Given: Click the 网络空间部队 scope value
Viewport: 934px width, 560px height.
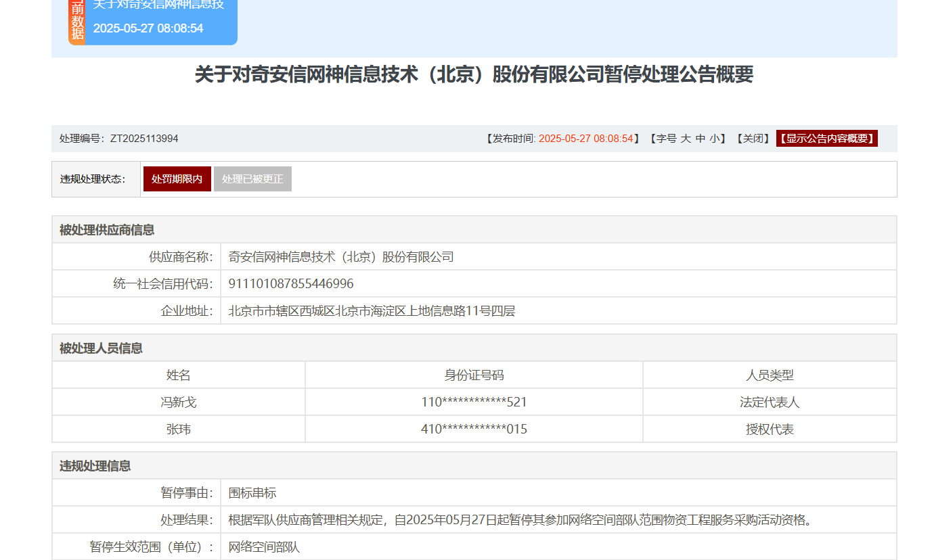Looking at the screenshot, I should pos(264,547).
